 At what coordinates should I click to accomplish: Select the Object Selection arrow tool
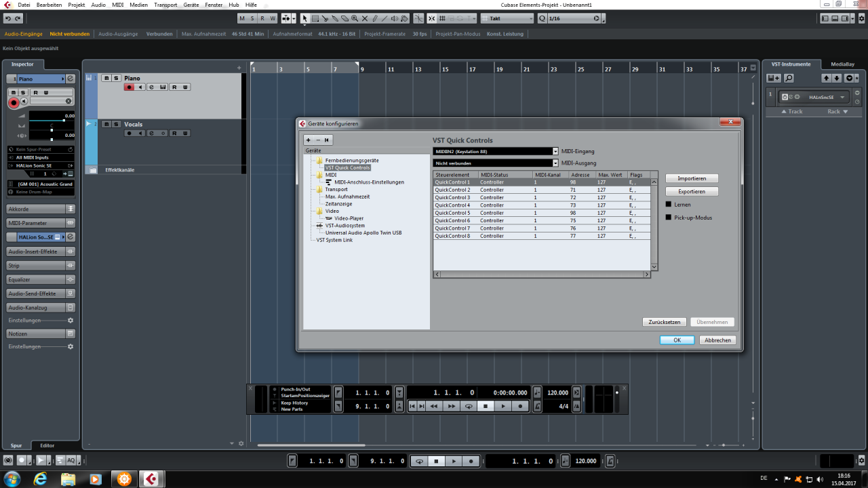(305, 18)
